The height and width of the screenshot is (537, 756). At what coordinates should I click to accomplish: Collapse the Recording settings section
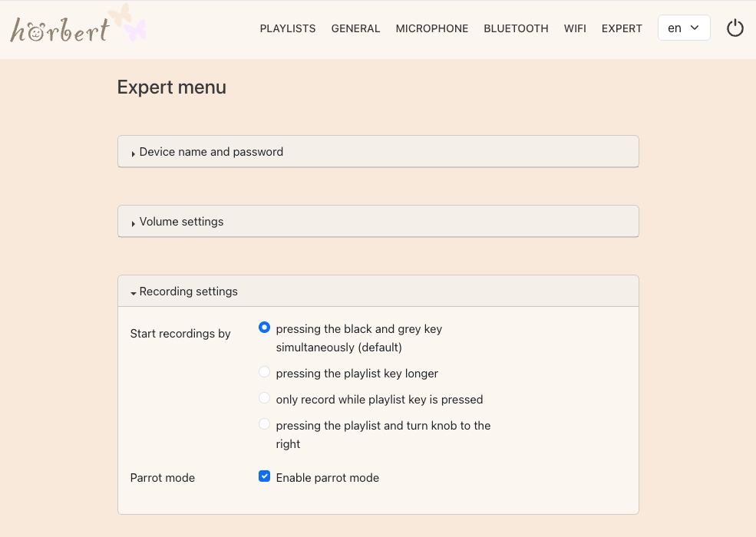pyautogui.click(x=188, y=292)
